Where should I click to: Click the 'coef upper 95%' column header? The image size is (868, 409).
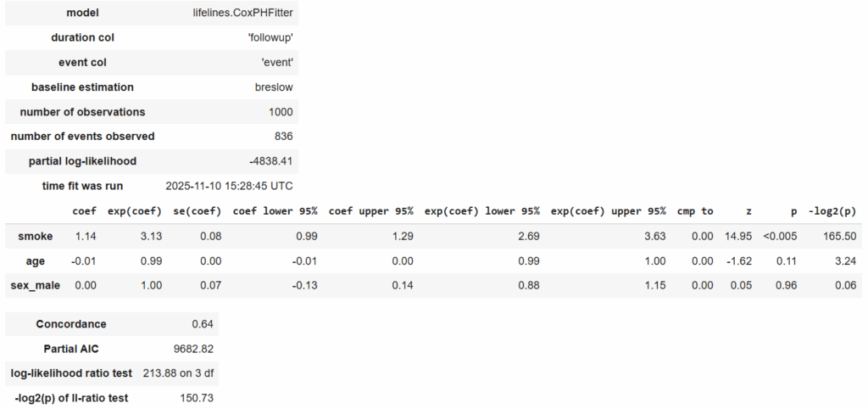pos(371,211)
